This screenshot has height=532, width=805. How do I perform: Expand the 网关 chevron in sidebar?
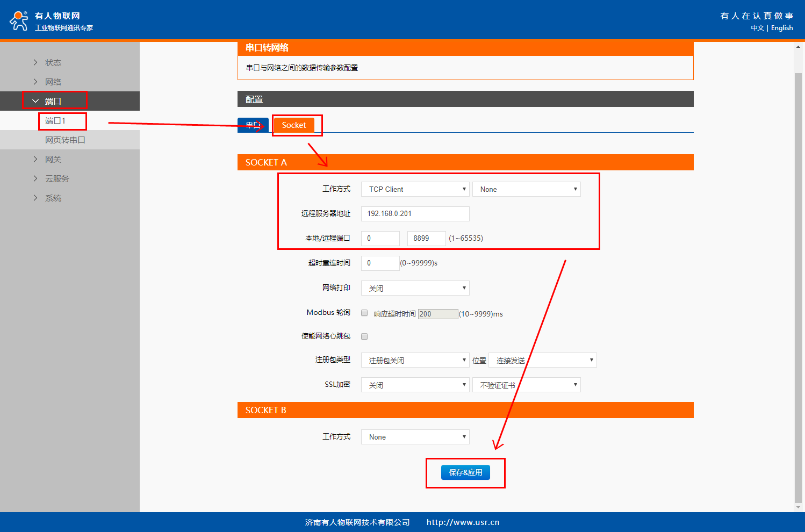35,160
